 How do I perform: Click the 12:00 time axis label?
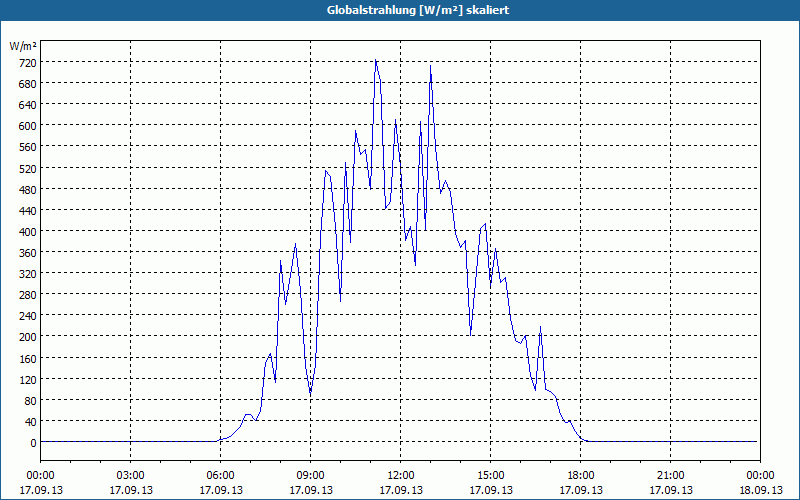(x=401, y=476)
